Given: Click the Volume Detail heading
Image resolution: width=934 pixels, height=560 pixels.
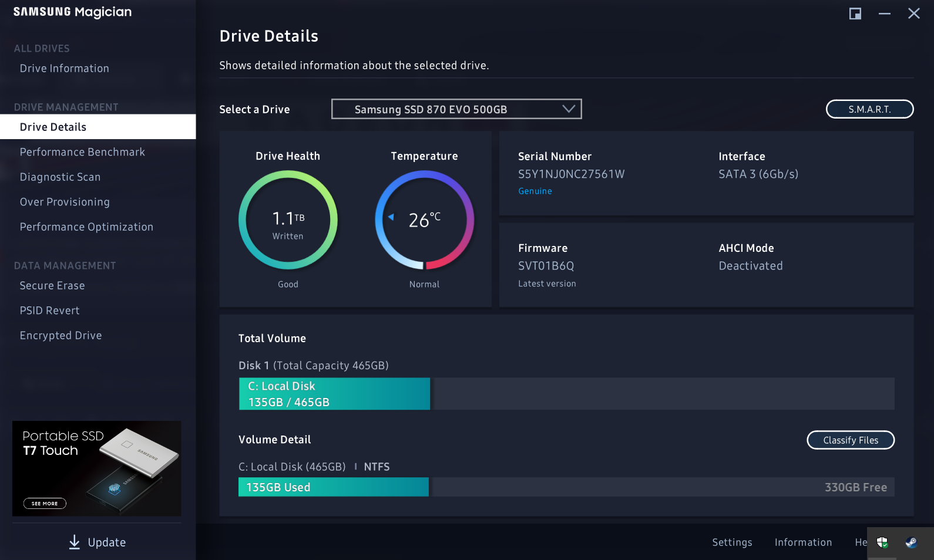Looking at the screenshot, I should click(274, 440).
